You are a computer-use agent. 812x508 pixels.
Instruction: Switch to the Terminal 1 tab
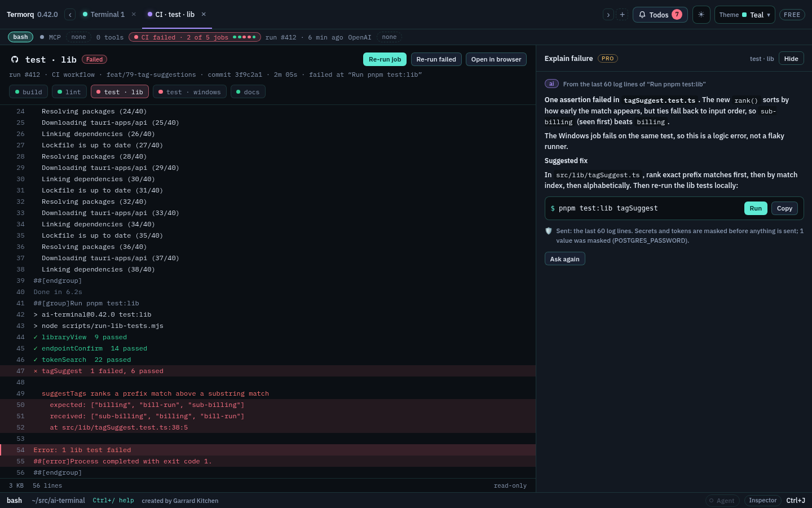pyautogui.click(x=104, y=15)
